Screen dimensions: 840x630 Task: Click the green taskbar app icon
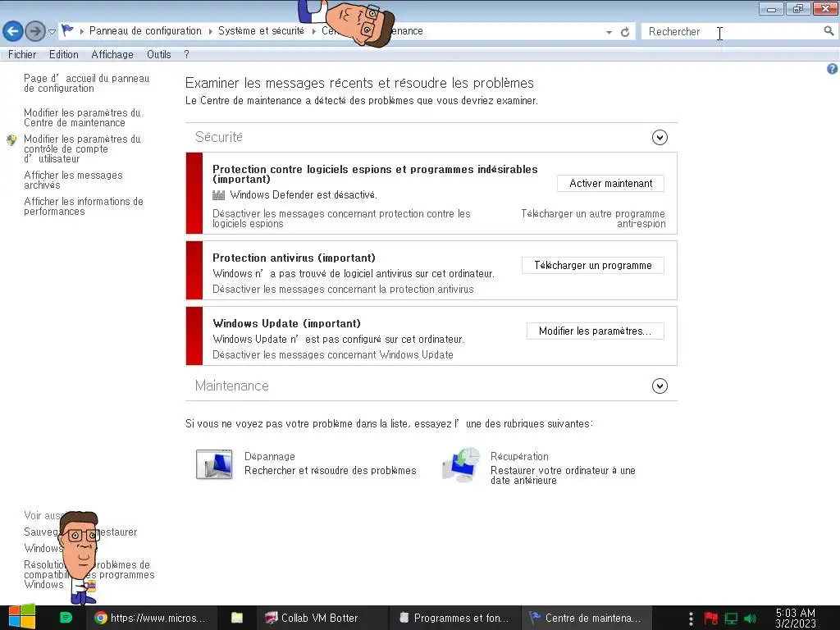tap(66, 618)
